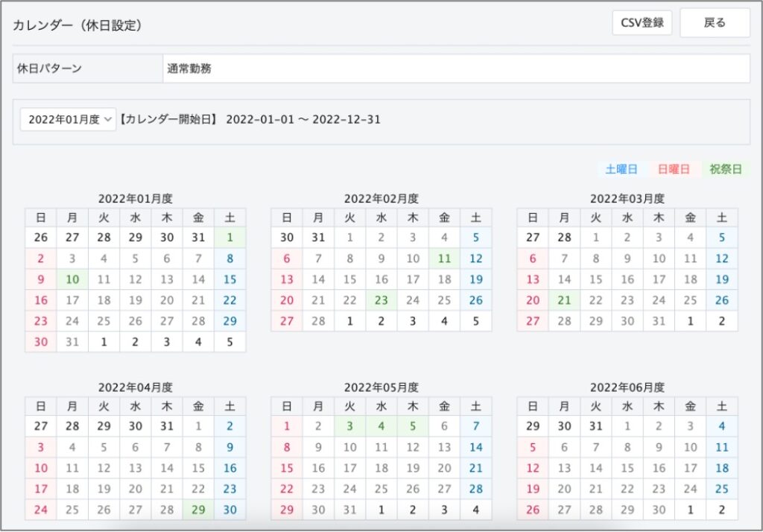This screenshot has width=763, height=532.
Task: Toggle holiday on day 10 in 2022年01月度
Action: tap(72, 280)
